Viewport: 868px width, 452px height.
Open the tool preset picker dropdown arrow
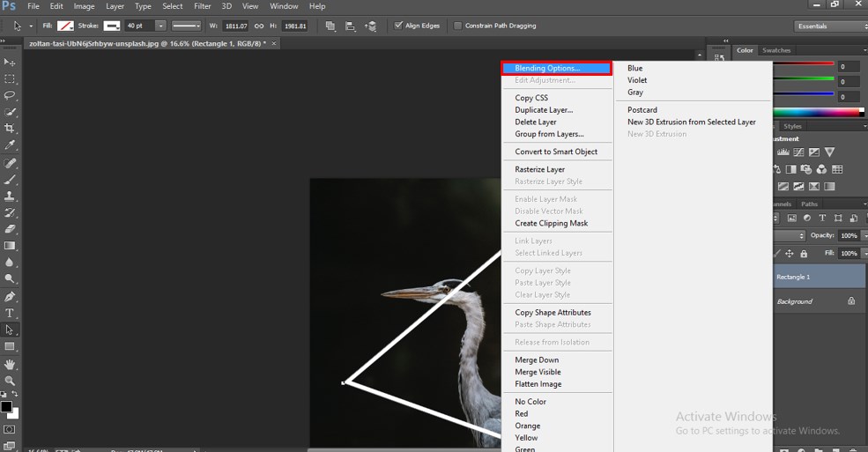[x=31, y=26]
